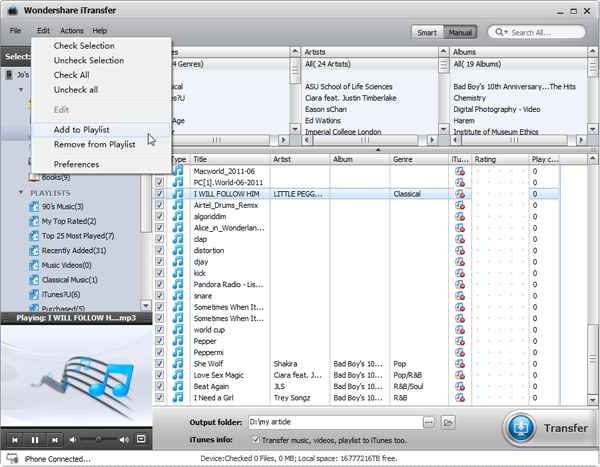Screen dimensions: 600x467
Task: Choose Remove from Playlist menu item
Action: (101, 144)
